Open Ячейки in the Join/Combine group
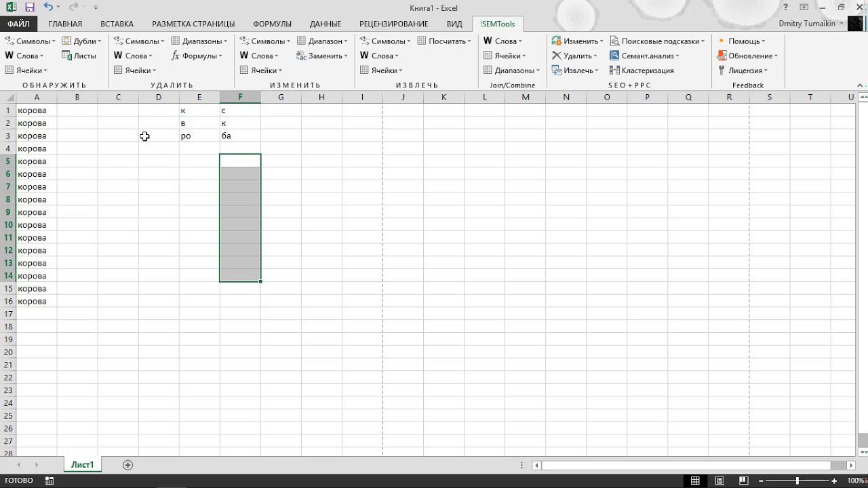This screenshot has height=488, width=868. point(505,56)
